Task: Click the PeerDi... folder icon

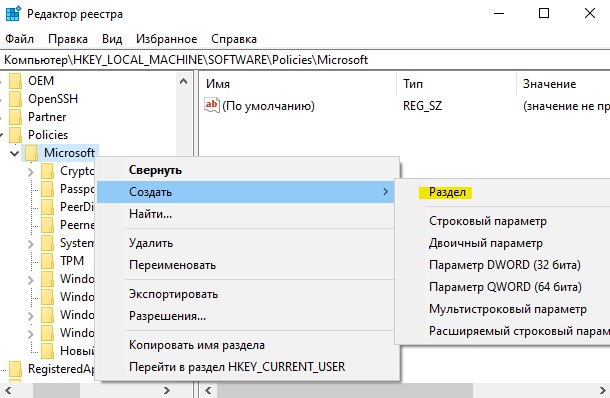Action: (47, 207)
